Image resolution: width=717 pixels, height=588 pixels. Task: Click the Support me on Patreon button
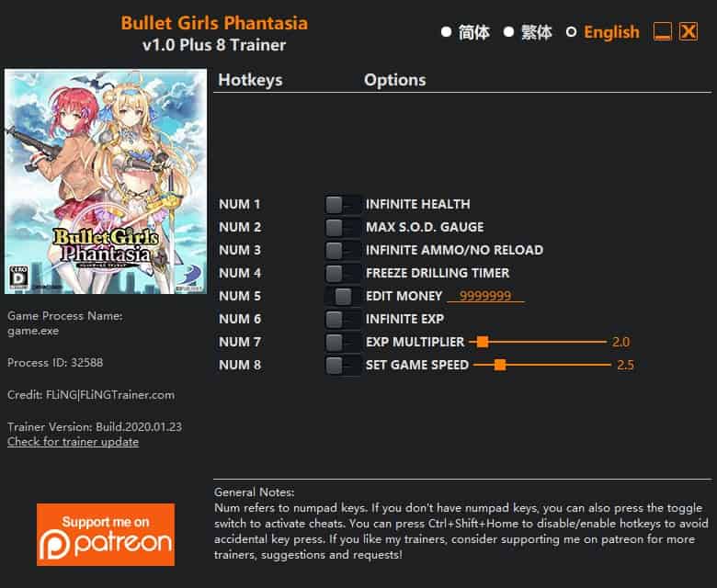[106, 535]
